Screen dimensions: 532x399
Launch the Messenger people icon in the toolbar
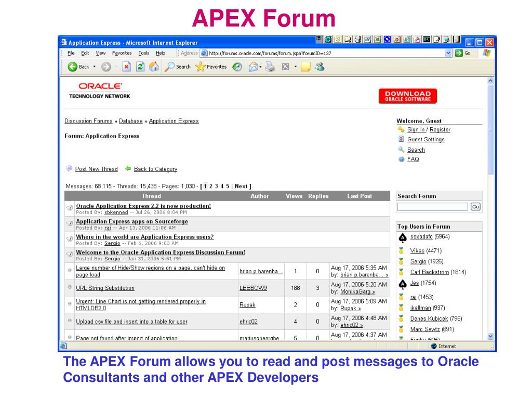(x=320, y=67)
